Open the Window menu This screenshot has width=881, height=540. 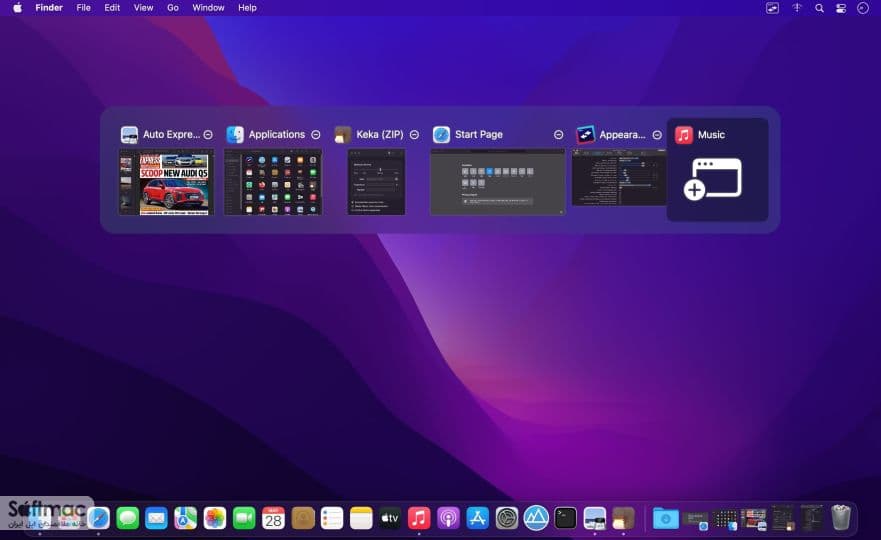click(x=208, y=8)
